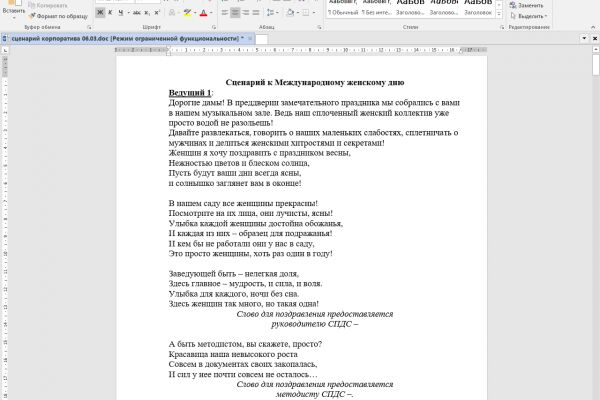The height and width of the screenshot is (400, 600).
Task: Open Абзац paragraph dialog launcher
Action: coord(319,27)
